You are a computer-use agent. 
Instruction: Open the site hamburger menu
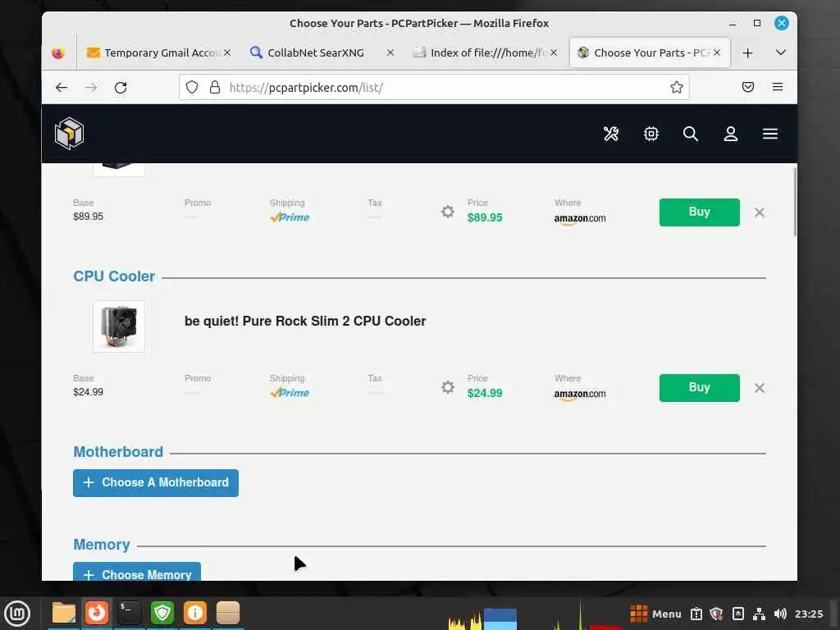770,134
